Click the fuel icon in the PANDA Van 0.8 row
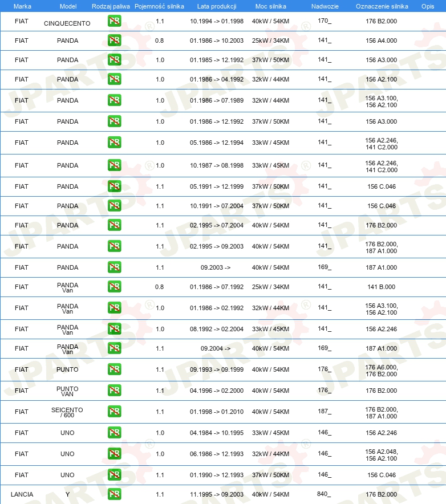This screenshot has width=446, height=504. (115, 287)
